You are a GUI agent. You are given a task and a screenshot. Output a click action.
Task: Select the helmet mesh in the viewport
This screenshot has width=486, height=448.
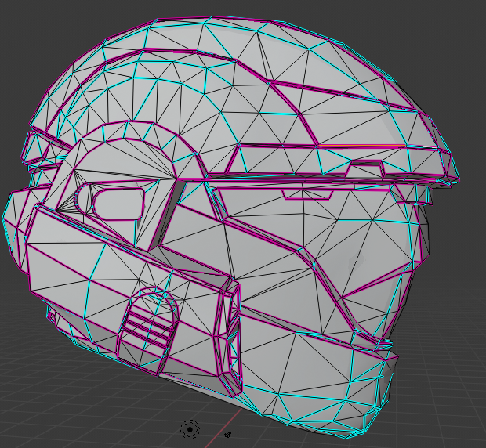(x=231, y=226)
